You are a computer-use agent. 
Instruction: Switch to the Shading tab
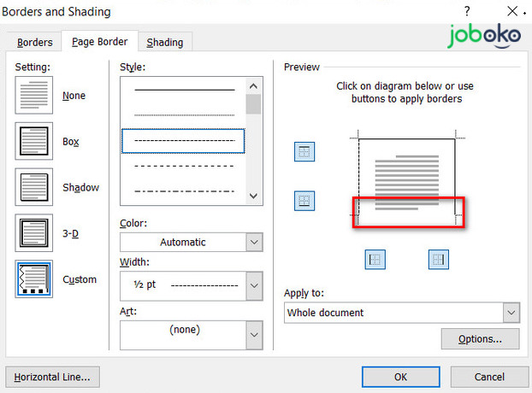[164, 42]
